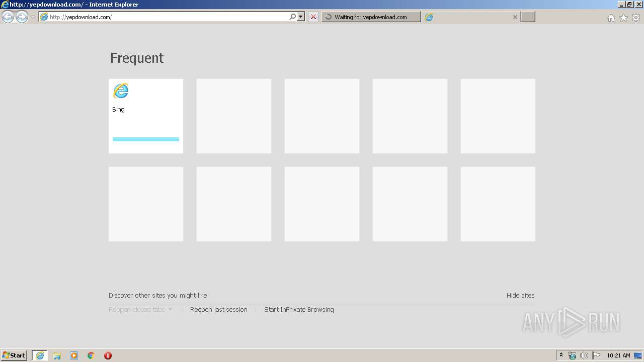Click the Internet Explorer logo on Bing tile

(x=121, y=91)
